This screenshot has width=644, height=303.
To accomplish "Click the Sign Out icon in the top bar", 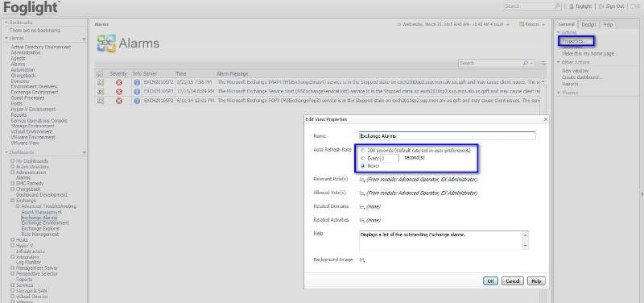I will pos(601,6).
